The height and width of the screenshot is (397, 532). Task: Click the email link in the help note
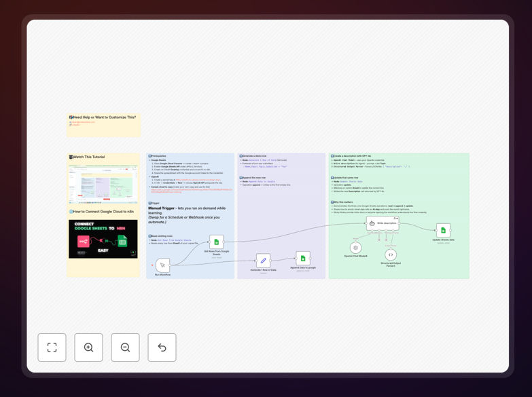click(x=82, y=122)
